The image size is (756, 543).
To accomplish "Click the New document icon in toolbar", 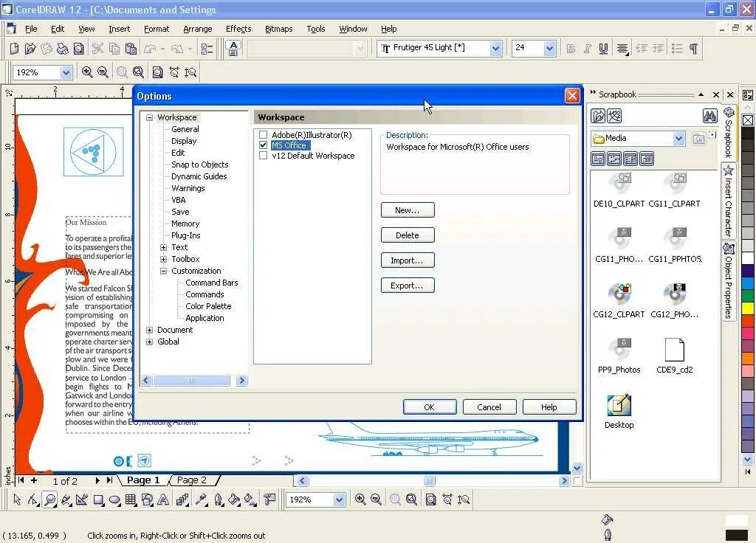I will 14,48.
